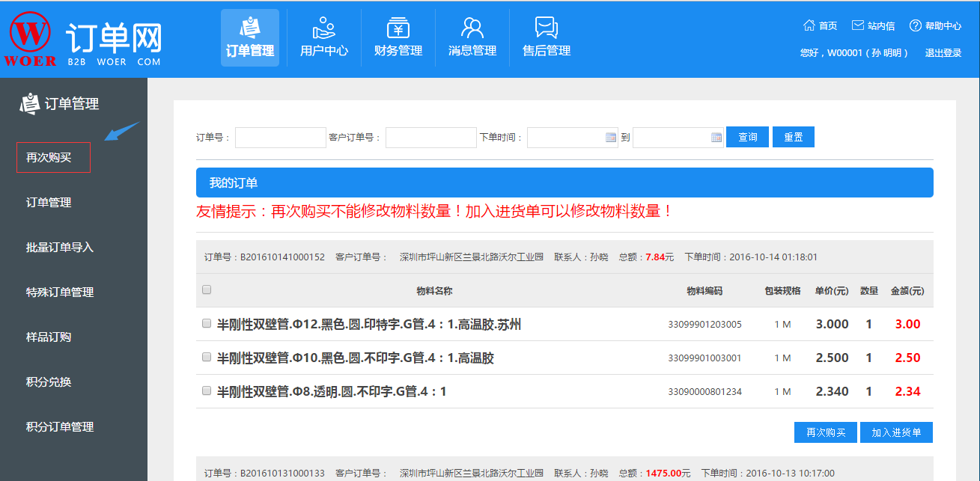
Task: Click the 查询 search button
Action: click(746, 137)
